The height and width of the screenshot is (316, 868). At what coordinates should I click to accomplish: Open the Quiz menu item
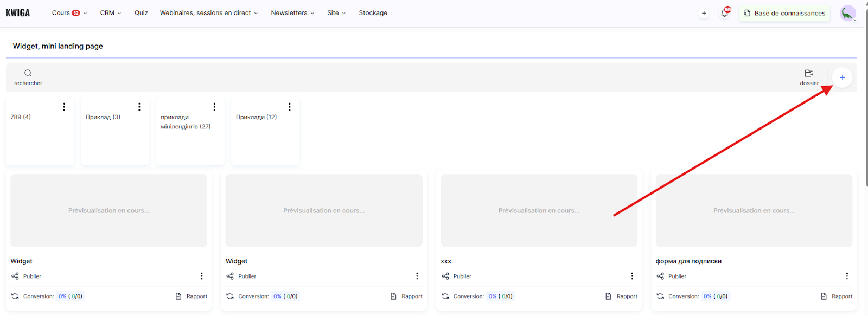click(x=141, y=13)
